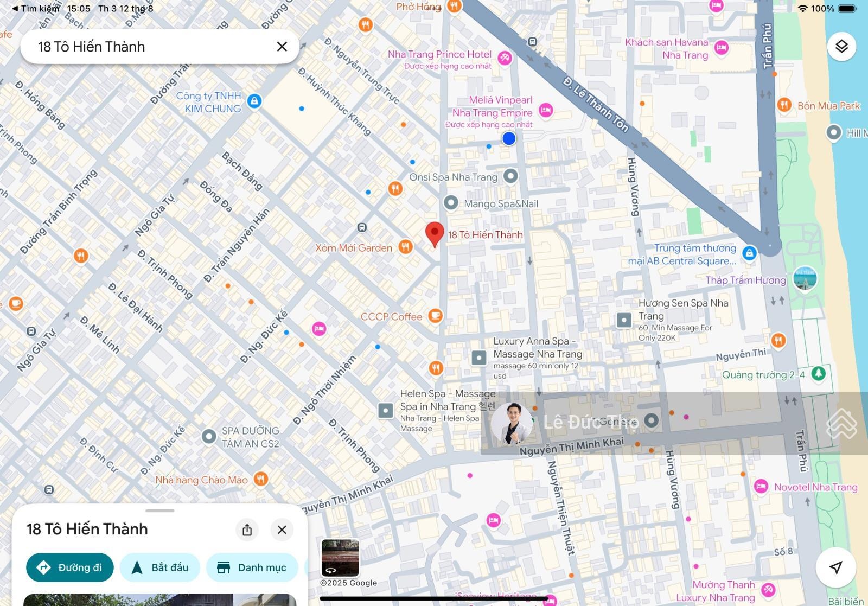Tap the ©2025 Google attribution text

(348, 583)
